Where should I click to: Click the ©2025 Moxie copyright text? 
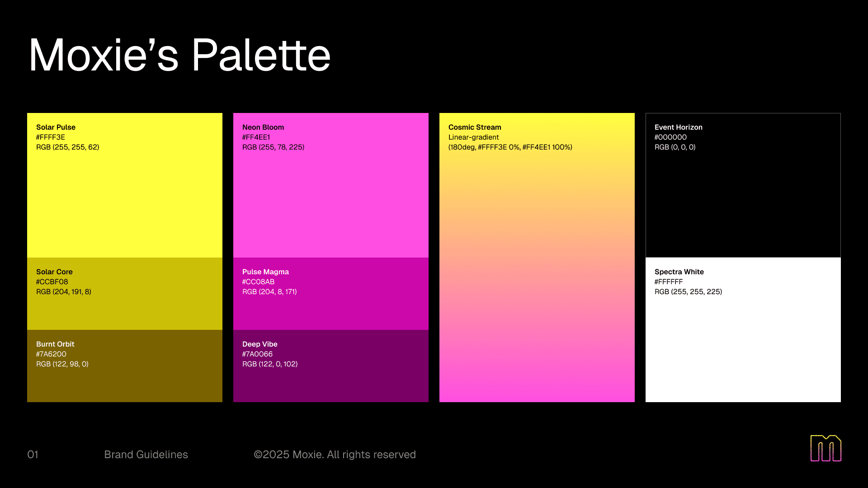coord(335,455)
